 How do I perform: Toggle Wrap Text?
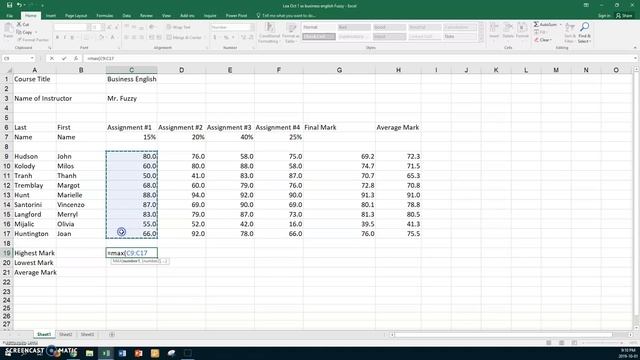tap(179, 27)
